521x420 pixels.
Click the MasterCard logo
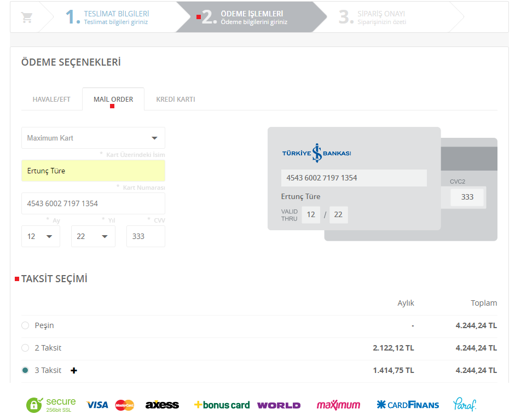(125, 405)
